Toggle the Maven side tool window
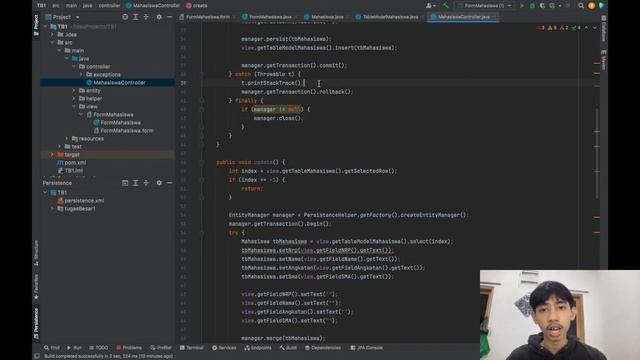 pyautogui.click(x=604, y=60)
